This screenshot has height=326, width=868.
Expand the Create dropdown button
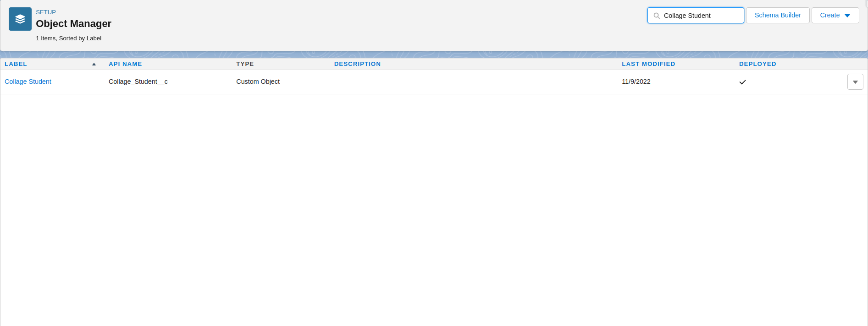[835, 16]
